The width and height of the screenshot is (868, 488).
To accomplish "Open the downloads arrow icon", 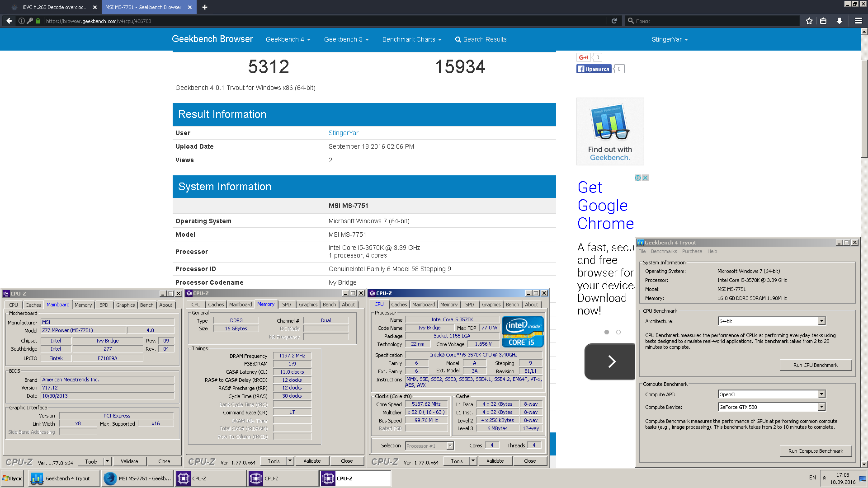I will pyautogui.click(x=840, y=21).
